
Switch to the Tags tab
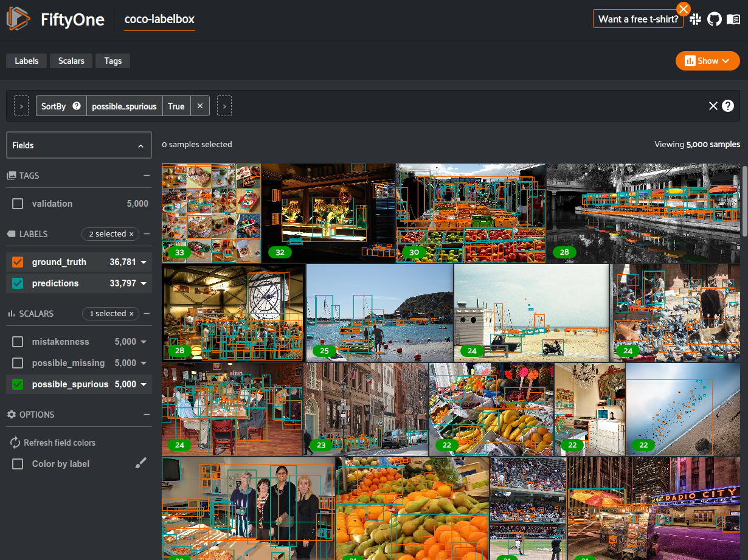[x=113, y=61]
